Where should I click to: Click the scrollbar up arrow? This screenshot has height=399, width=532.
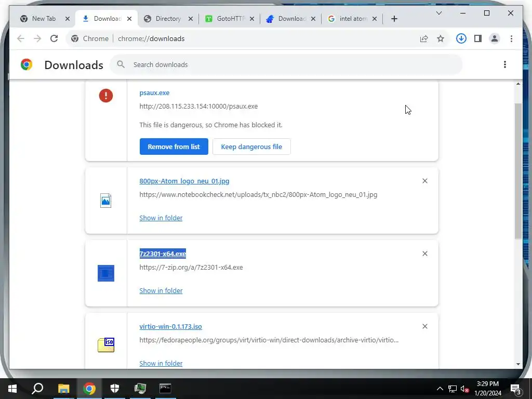(x=518, y=84)
